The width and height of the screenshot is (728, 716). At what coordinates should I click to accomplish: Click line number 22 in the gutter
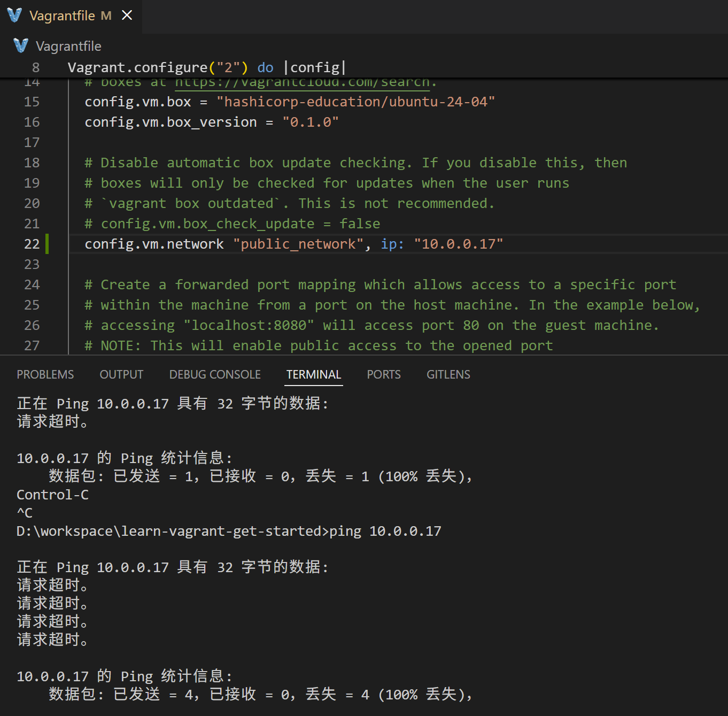click(x=32, y=244)
